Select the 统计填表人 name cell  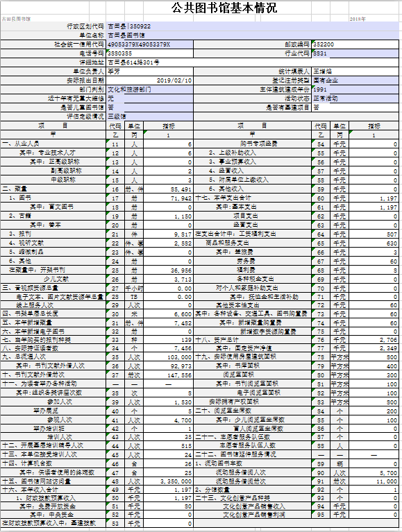point(355,71)
